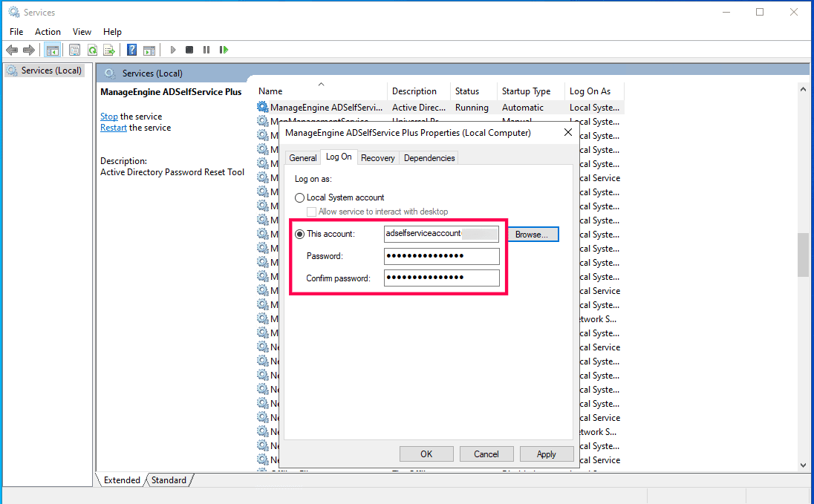
Task: Switch to the Standard view tab
Action: [x=169, y=480]
